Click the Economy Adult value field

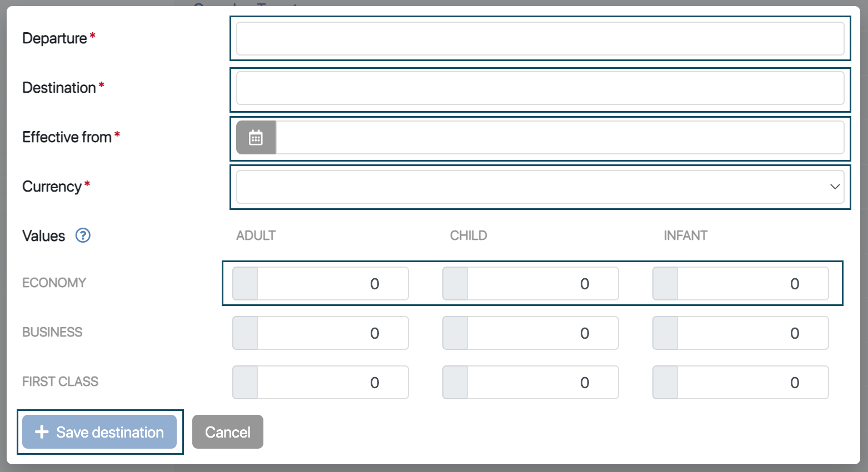(x=332, y=284)
